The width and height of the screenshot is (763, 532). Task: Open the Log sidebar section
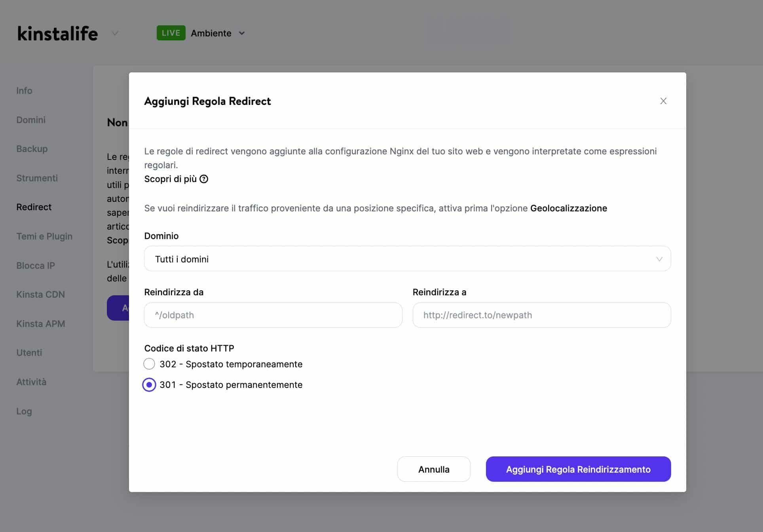point(24,411)
